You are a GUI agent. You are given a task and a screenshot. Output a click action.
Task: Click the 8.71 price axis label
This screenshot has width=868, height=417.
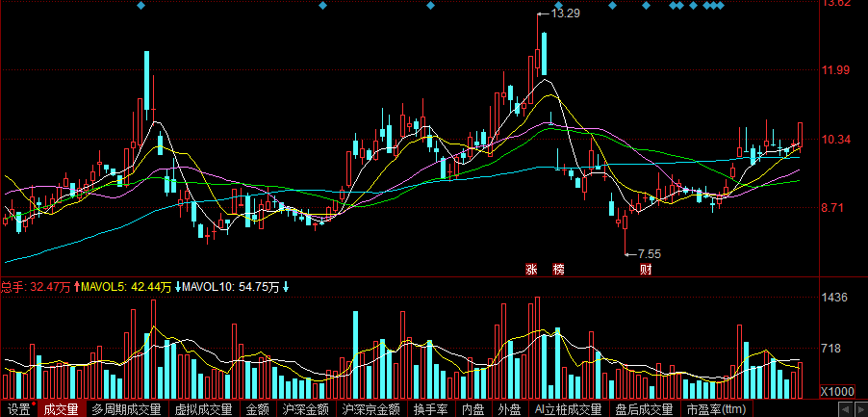(x=833, y=208)
